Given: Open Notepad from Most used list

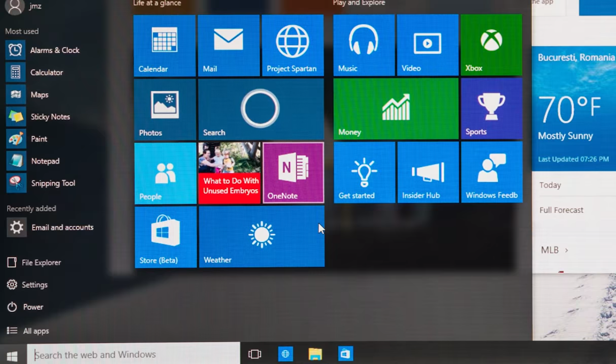Looking at the screenshot, I should click(x=33, y=161).
